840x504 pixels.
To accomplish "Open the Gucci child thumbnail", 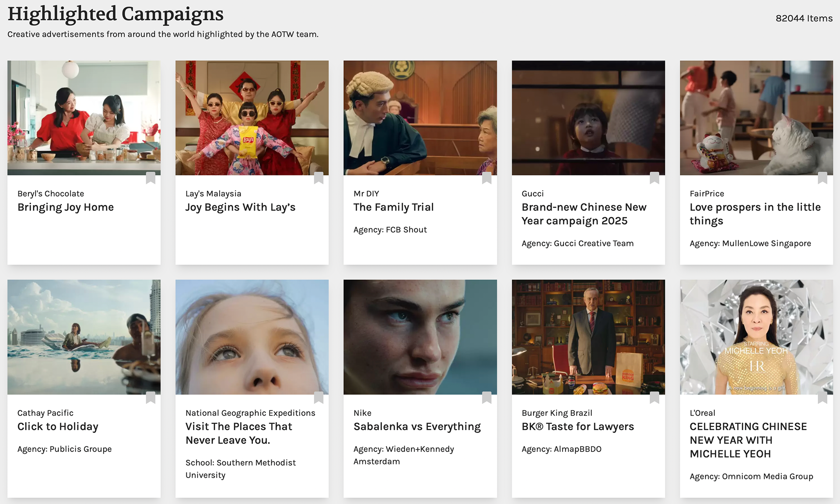I will [588, 118].
